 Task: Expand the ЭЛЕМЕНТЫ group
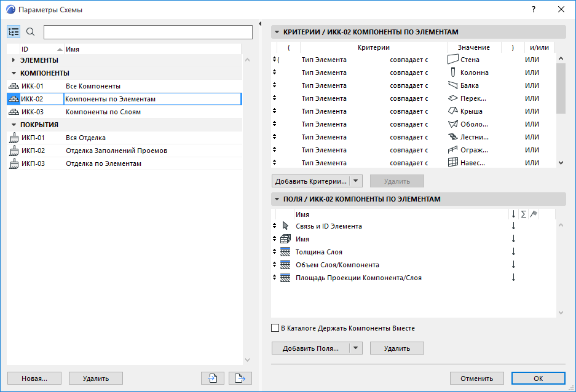pyautogui.click(x=14, y=60)
